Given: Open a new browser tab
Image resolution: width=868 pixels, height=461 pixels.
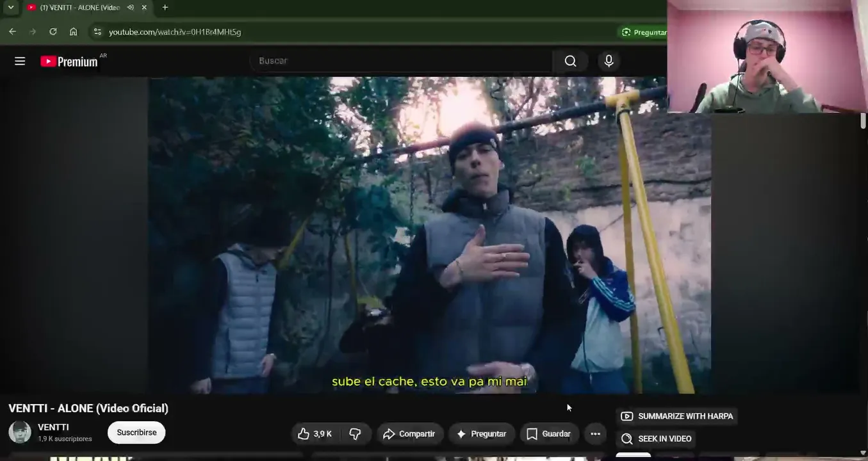Looking at the screenshot, I should point(165,8).
